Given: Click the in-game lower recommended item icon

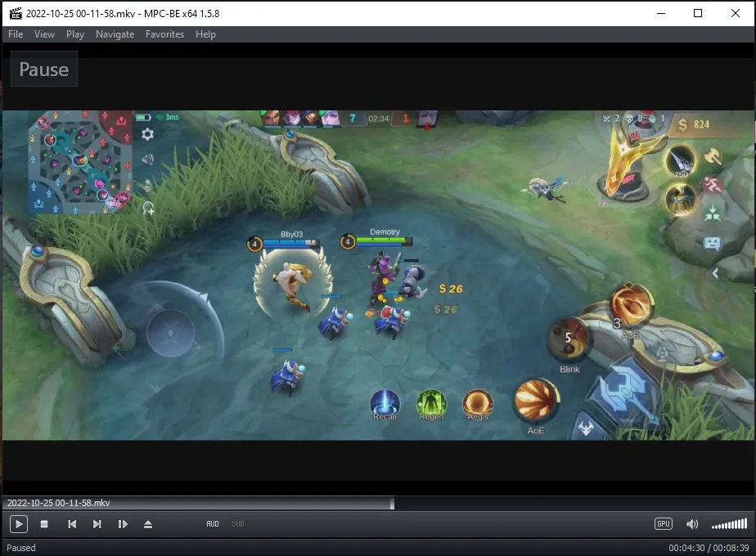Looking at the screenshot, I should tap(680, 199).
